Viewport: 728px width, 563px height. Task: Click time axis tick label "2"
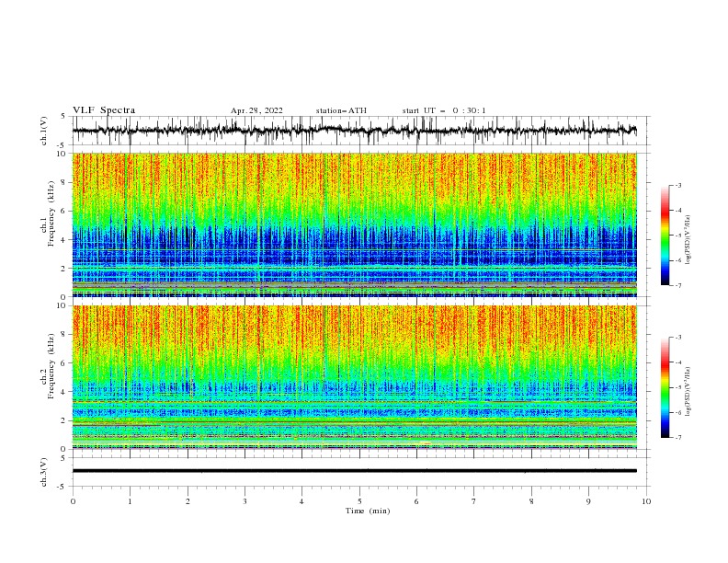tap(188, 501)
